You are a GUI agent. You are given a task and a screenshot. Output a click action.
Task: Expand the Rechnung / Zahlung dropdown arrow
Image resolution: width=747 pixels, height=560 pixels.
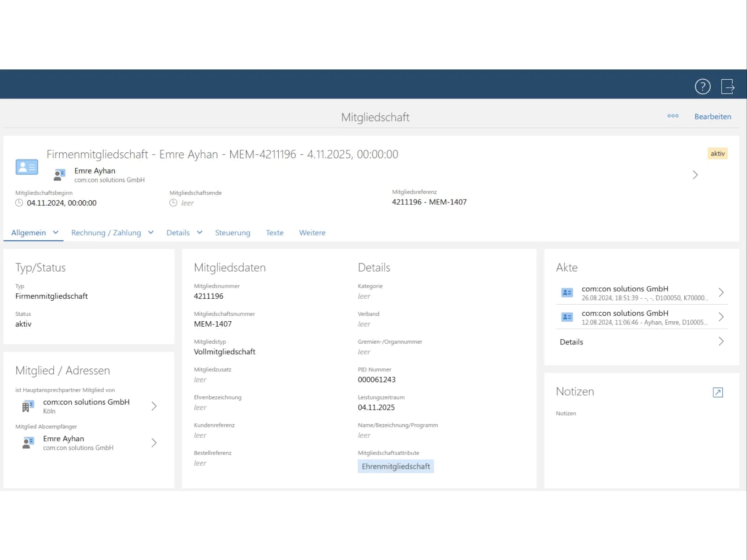(151, 233)
